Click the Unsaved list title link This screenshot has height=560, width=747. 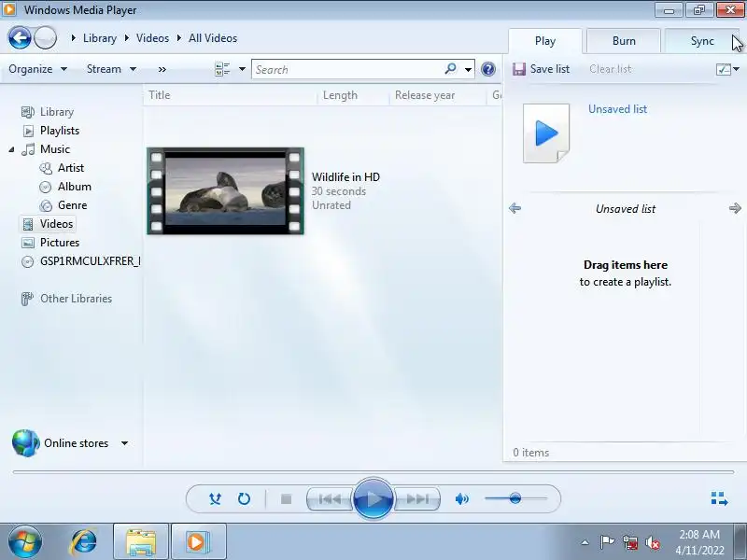coord(617,109)
